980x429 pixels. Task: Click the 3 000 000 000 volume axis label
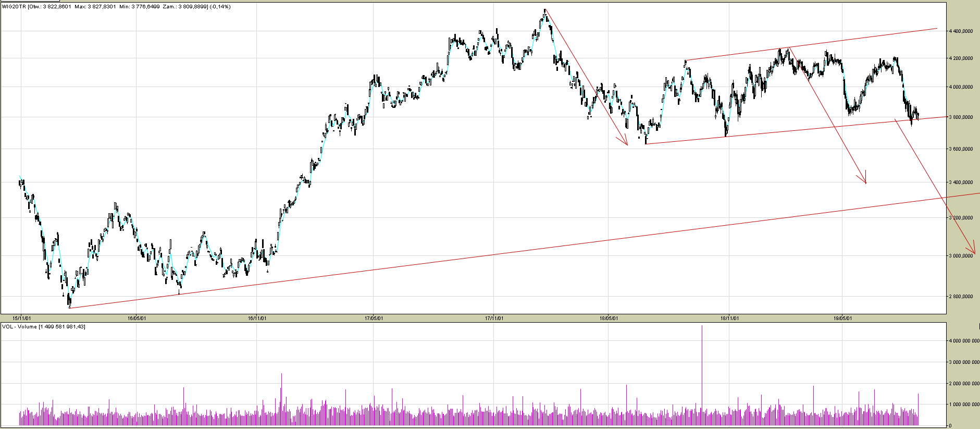click(x=964, y=362)
